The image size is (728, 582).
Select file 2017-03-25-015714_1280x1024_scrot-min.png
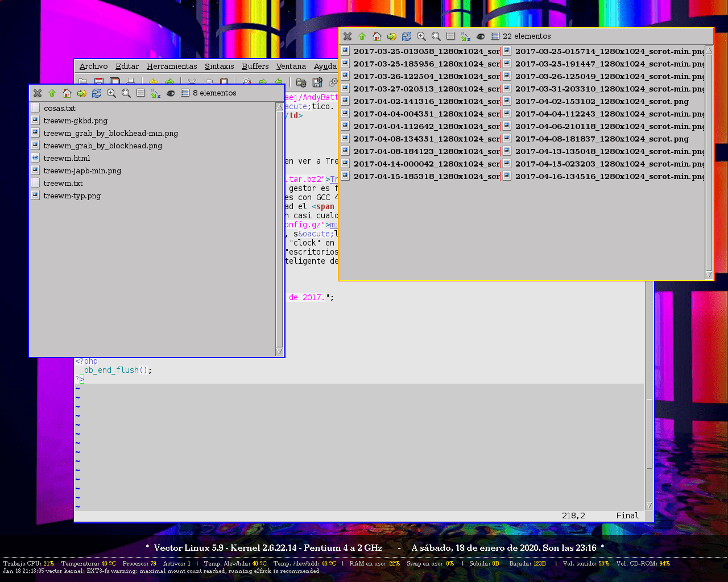coord(603,51)
